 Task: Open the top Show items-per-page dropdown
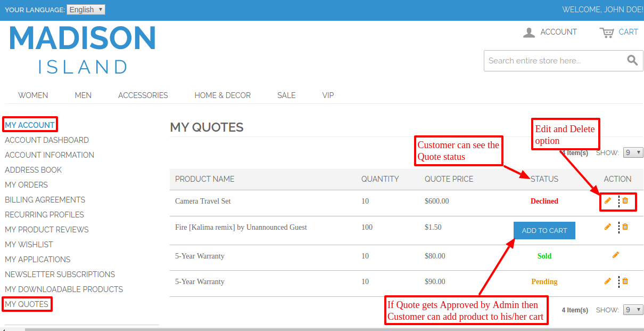633,152
